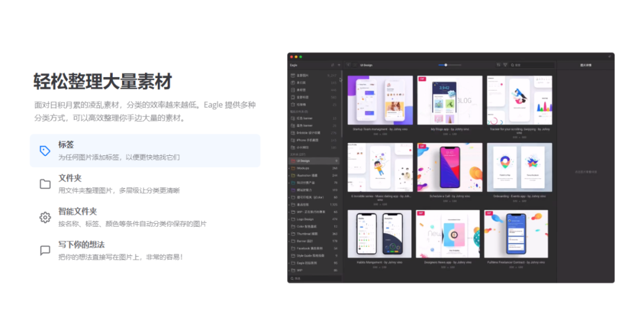Expand the Illustration 插画 folder arrow

pyautogui.click(x=289, y=175)
